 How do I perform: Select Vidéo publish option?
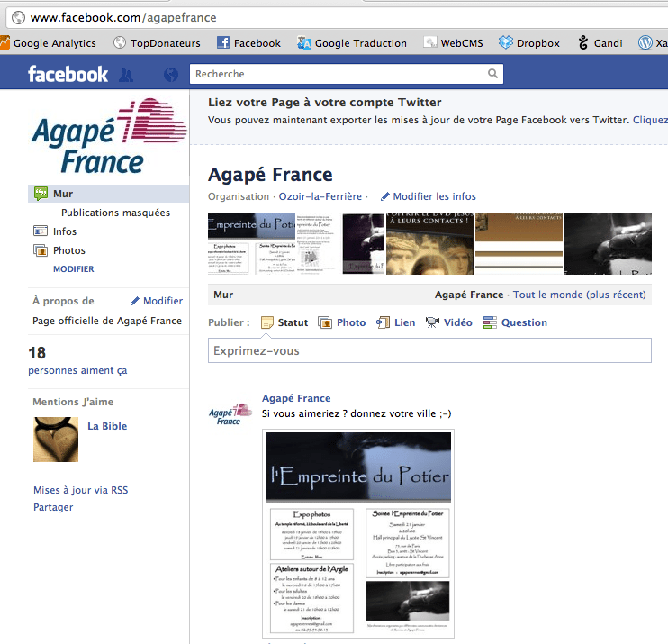[x=449, y=322]
